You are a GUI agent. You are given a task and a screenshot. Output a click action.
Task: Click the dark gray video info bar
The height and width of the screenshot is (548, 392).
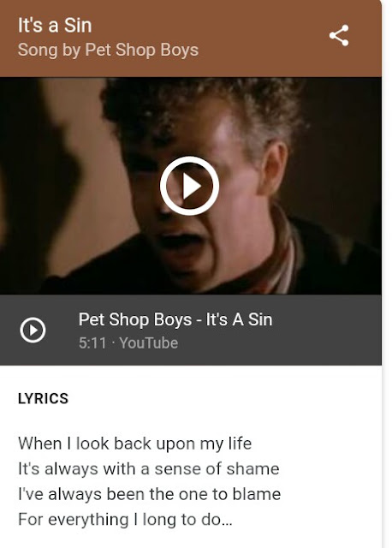pyautogui.click(x=191, y=330)
